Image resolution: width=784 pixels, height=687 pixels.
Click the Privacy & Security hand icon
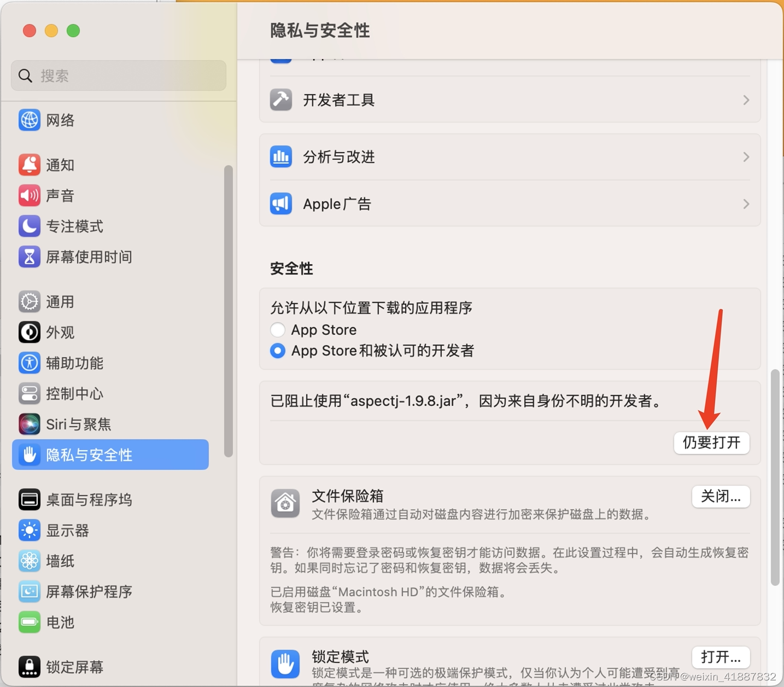point(30,455)
